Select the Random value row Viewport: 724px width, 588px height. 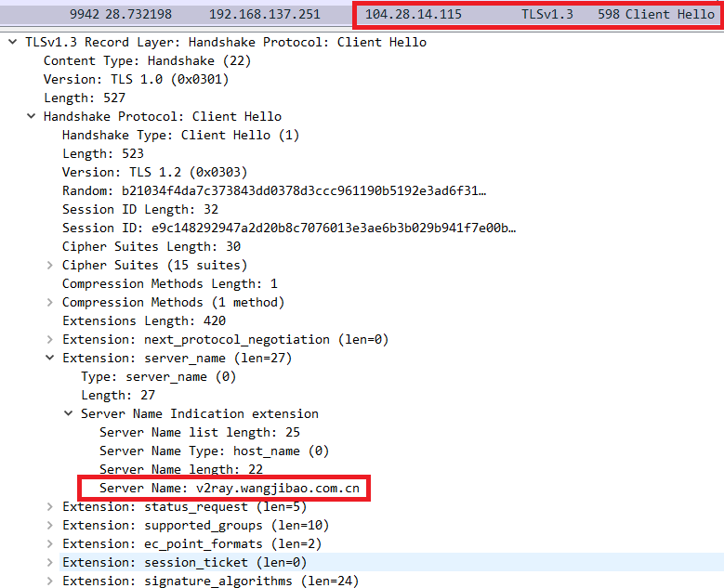274,190
